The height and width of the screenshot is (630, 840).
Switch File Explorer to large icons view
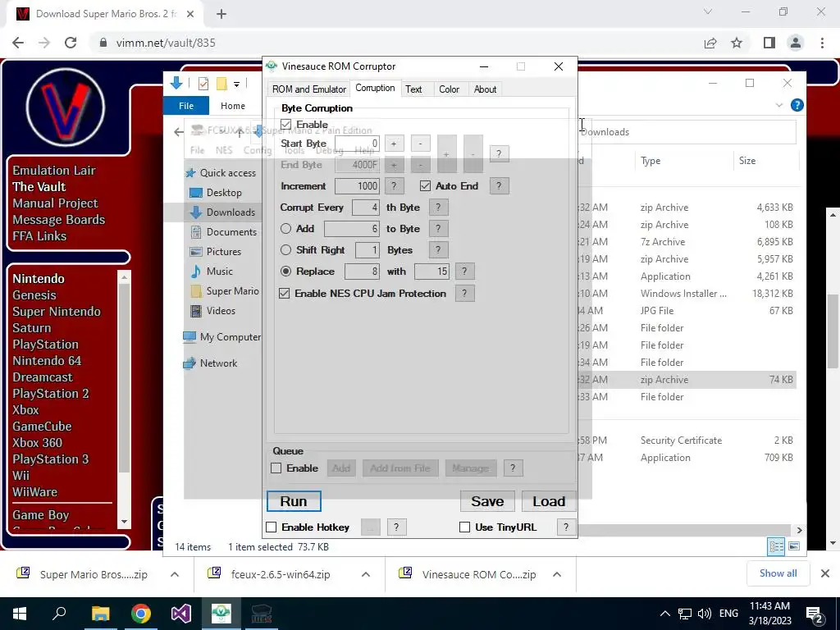[x=794, y=546]
